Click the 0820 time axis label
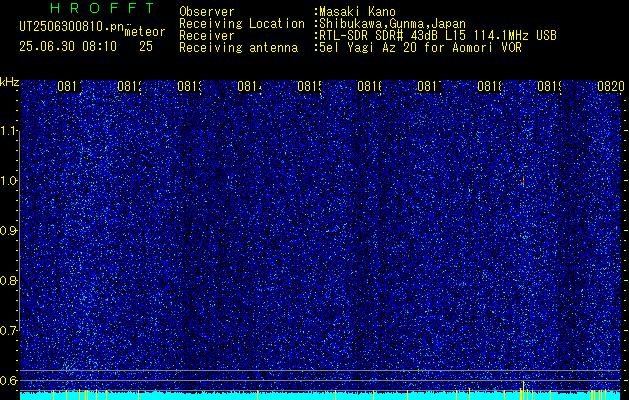 [x=611, y=86]
